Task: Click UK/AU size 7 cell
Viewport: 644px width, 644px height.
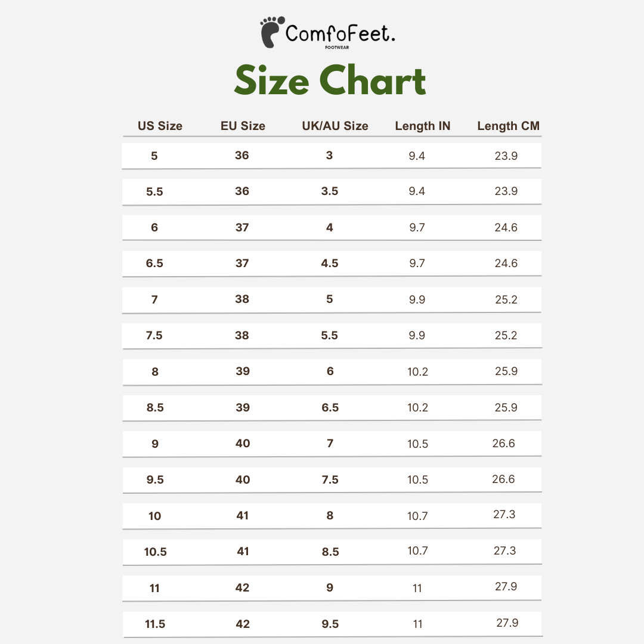Action: tap(330, 443)
